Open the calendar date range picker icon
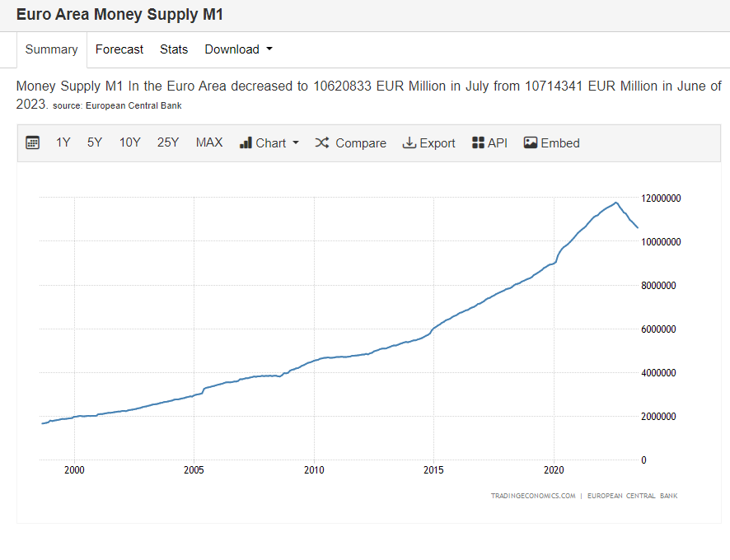The width and height of the screenshot is (730, 560). (x=33, y=143)
